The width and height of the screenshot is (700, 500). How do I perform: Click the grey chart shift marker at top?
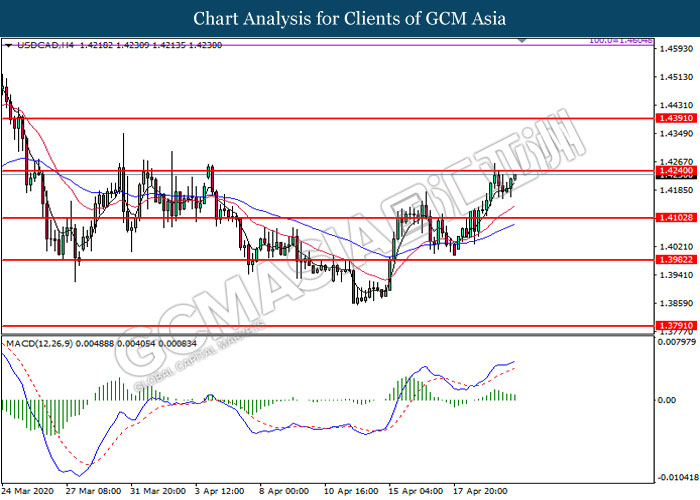(x=522, y=41)
